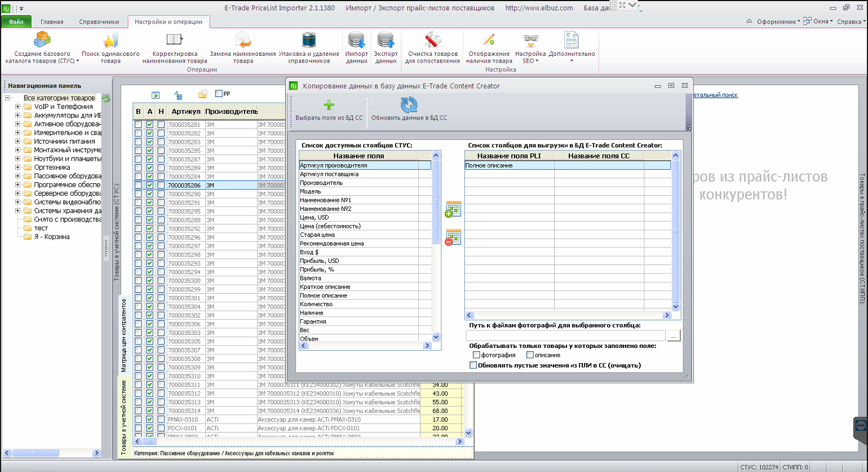The width and height of the screenshot is (868, 472).
Task: Open packing and deletion of directories
Action: 309,47
